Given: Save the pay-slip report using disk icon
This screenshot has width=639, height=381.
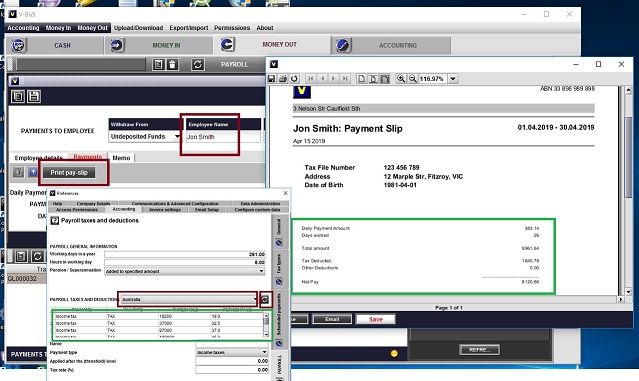Looking at the screenshot, I should click(271, 79).
